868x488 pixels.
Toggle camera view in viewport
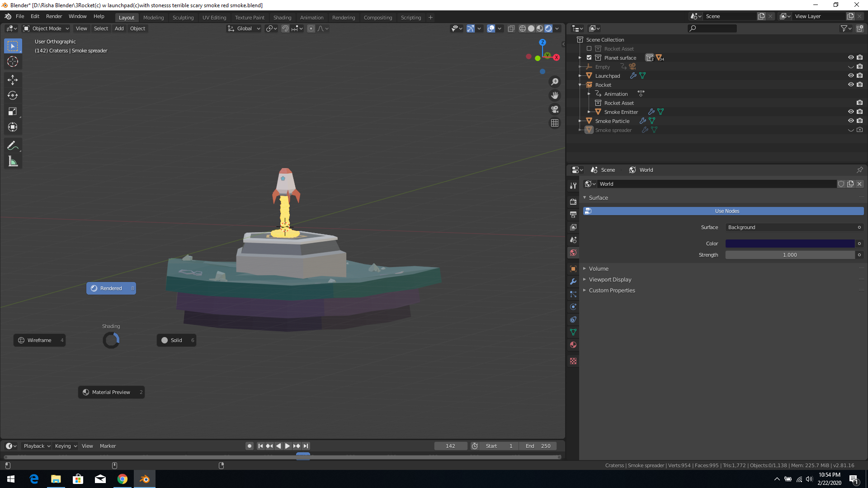tap(555, 109)
